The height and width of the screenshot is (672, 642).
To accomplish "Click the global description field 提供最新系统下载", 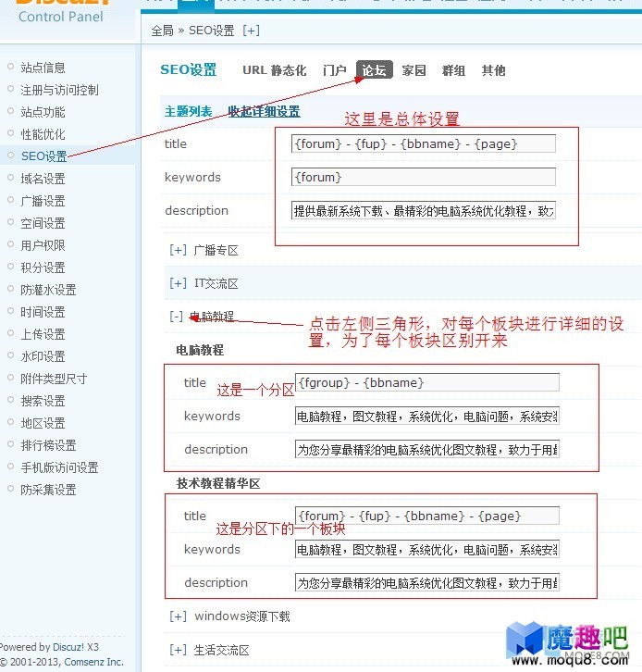I will coord(423,210).
